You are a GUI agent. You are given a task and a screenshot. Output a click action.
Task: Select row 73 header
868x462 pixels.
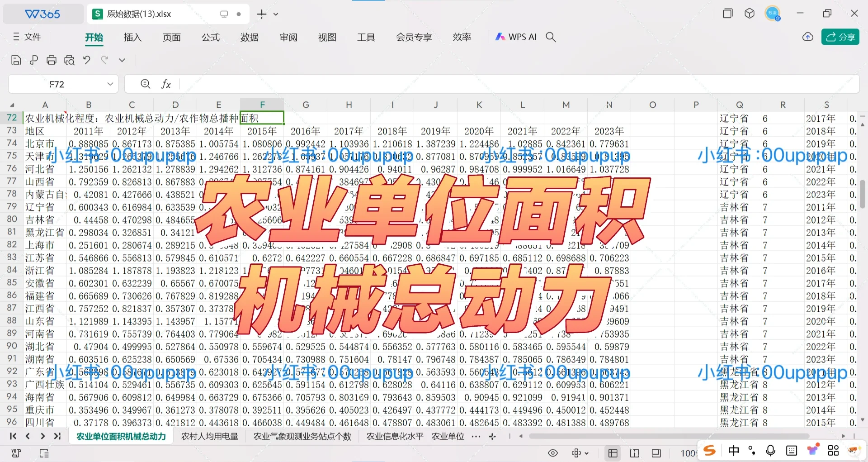click(x=12, y=130)
